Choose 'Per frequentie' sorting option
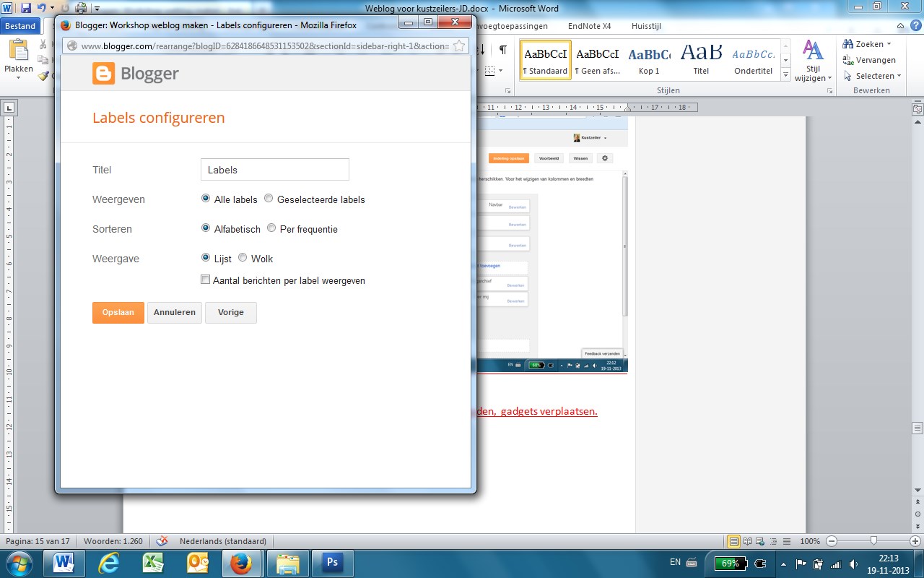Viewport: 924px width, 578px height. coord(271,228)
